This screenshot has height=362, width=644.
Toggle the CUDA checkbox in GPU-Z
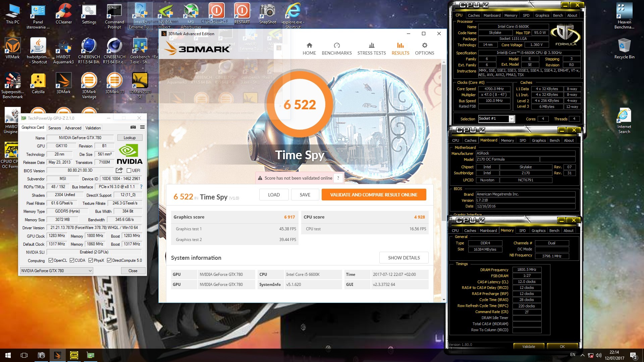tap(72, 260)
